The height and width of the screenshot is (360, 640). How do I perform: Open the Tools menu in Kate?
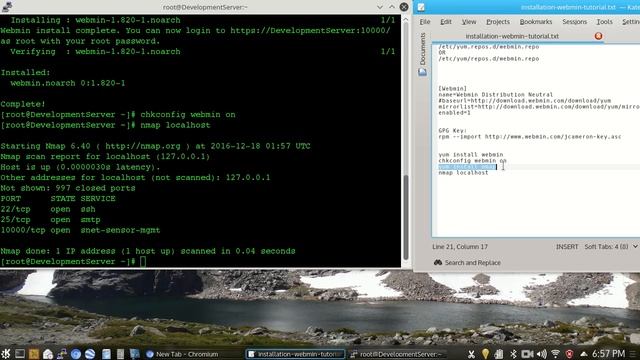click(604, 22)
